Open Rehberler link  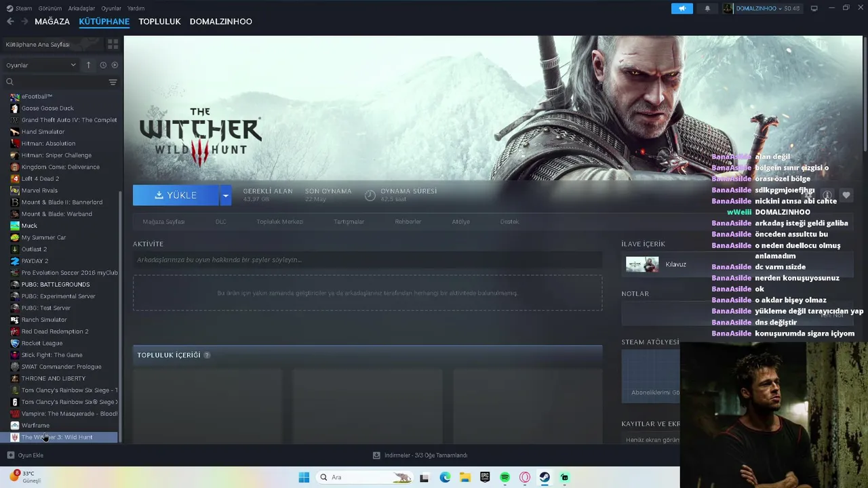408,222
